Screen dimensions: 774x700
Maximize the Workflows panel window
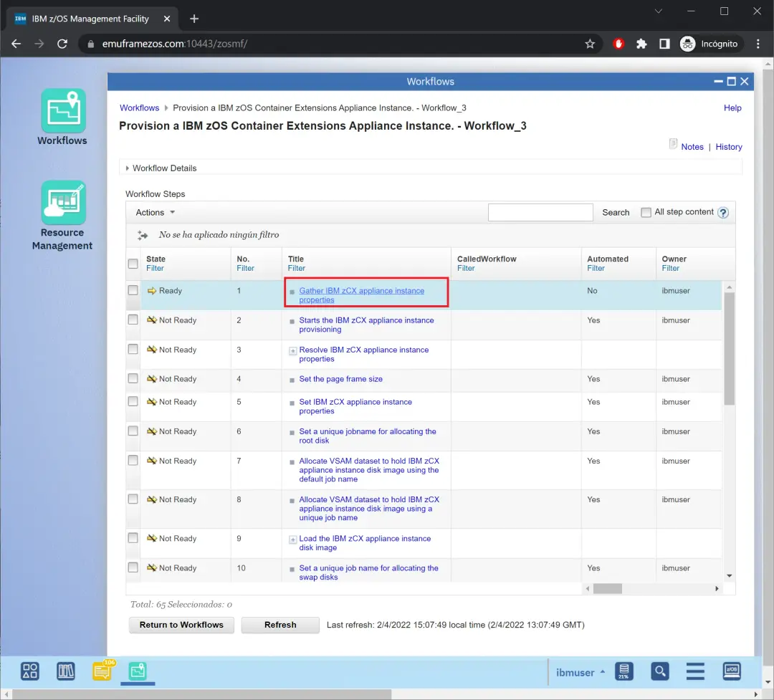coord(731,82)
